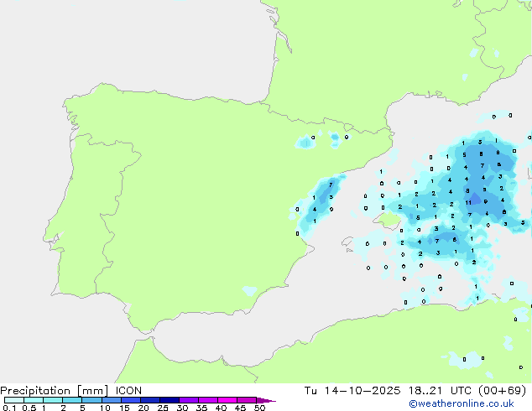
Task: Click the 20–25 mm legend color box
Action: point(150,400)
